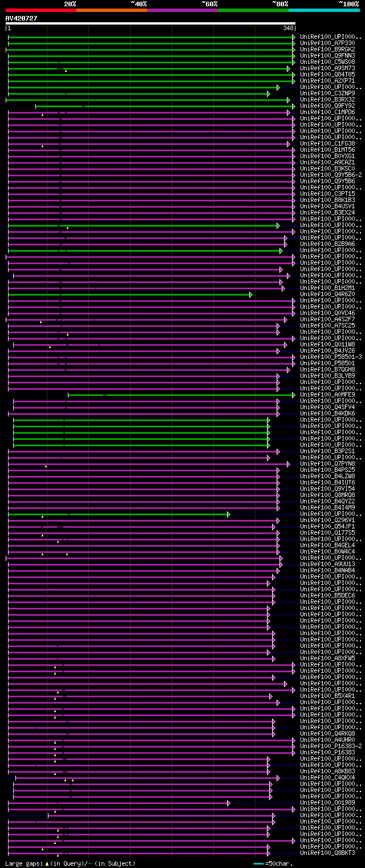Image resolution: width=365 pixels, height=868 pixels.
Task: Select hit UniRef100_B3KSC0
Action: pos(327,168)
